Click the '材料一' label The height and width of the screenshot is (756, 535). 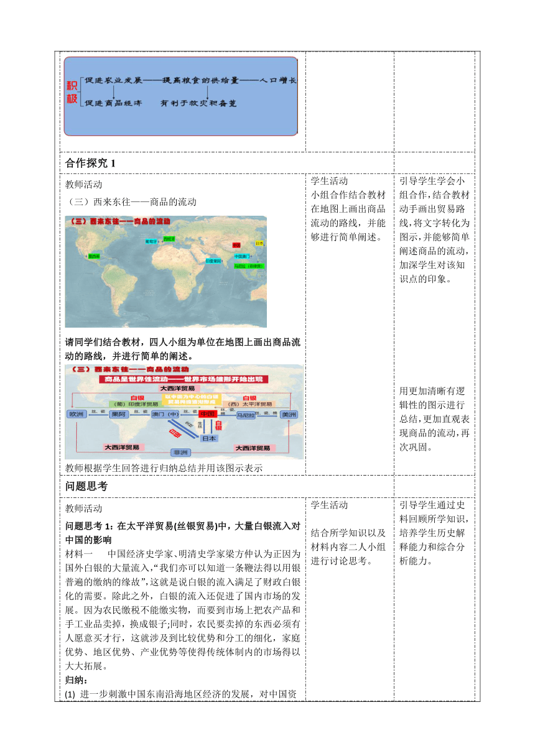click(x=79, y=553)
